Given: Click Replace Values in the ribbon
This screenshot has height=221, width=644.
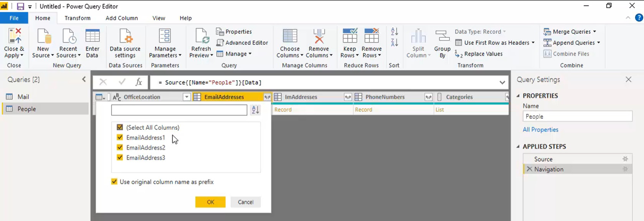Looking at the screenshot, I should pyautogui.click(x=479, y=54).
